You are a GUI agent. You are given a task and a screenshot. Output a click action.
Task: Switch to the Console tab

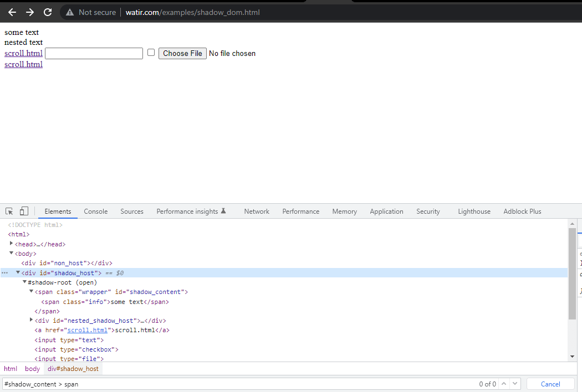click(x=95, y=212)
